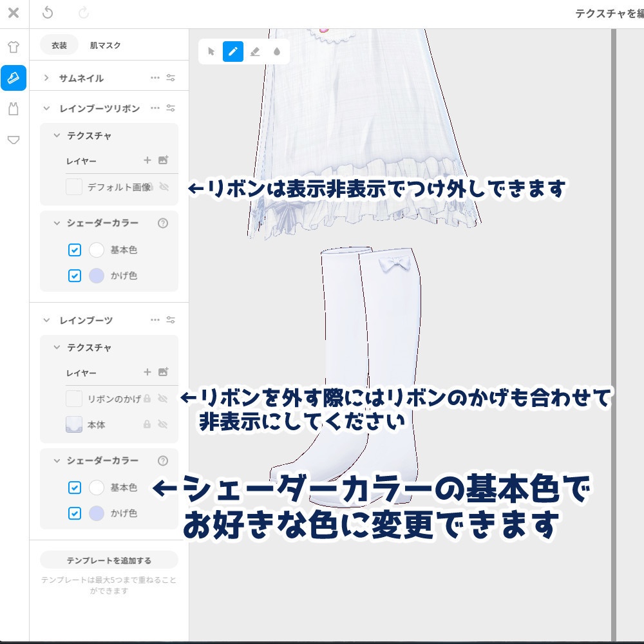Collapse the レインブーツリボン section
644x644 pixels.
[46, 108]
